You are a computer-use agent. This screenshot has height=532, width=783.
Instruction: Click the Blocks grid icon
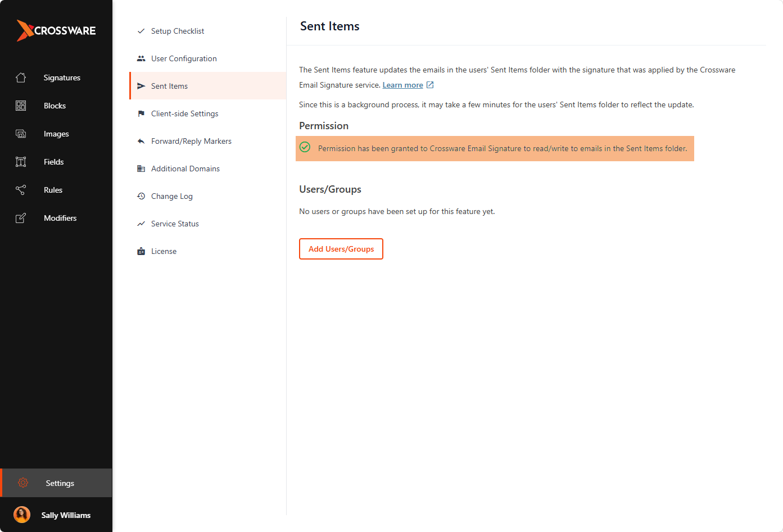(21, 106)
